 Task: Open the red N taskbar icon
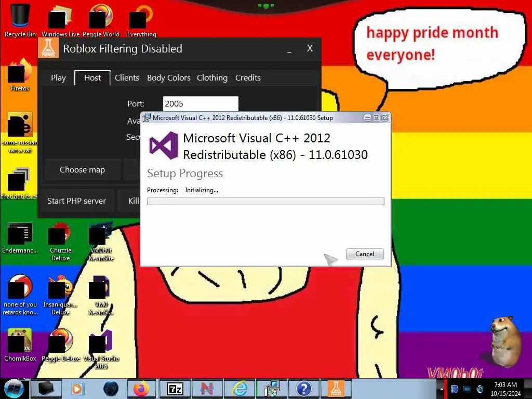[x=207, y=389]
